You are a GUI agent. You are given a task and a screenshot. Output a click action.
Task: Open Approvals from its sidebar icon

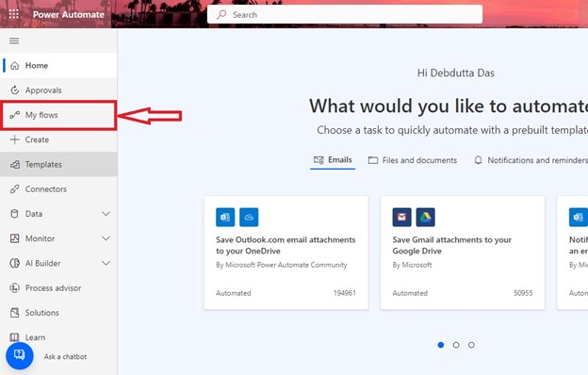pyautogui.click(x=15, y=90)
